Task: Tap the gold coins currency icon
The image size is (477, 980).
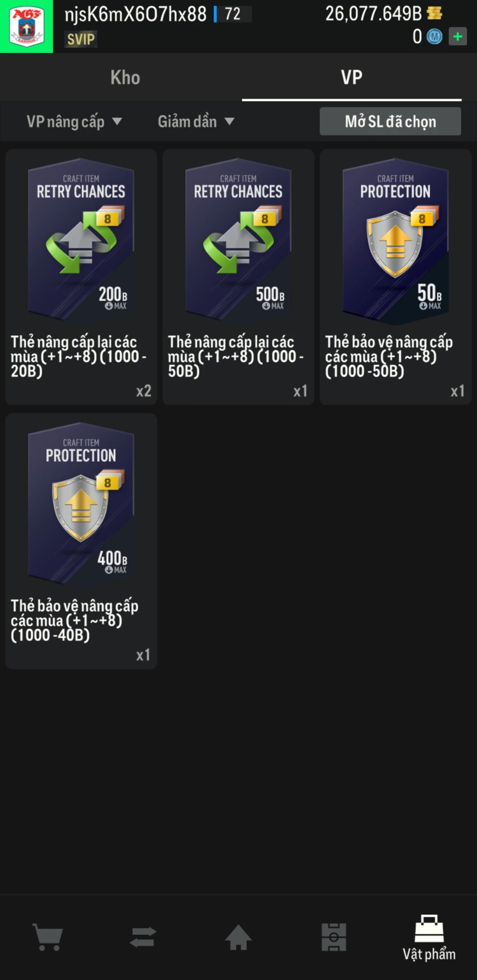Action: (x=435, y=13)
